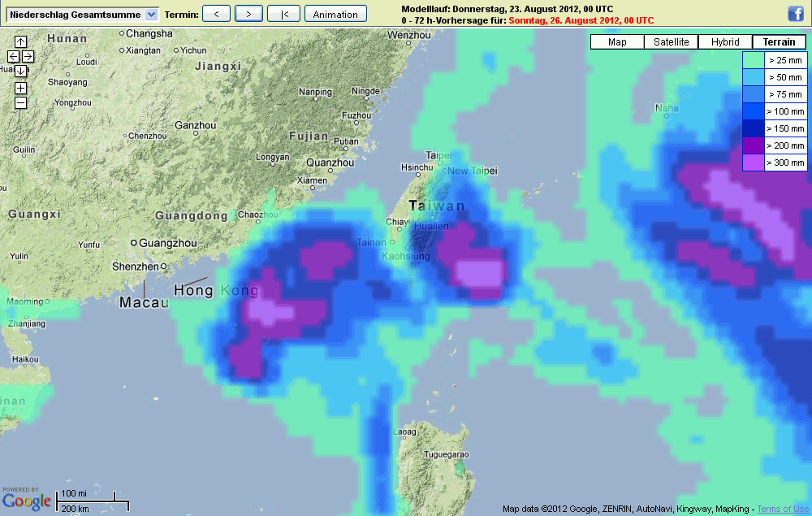This screenshot has height=516, width=812.
Task: Switch to the Hybrid view tab
Action: tap(725, 42)
